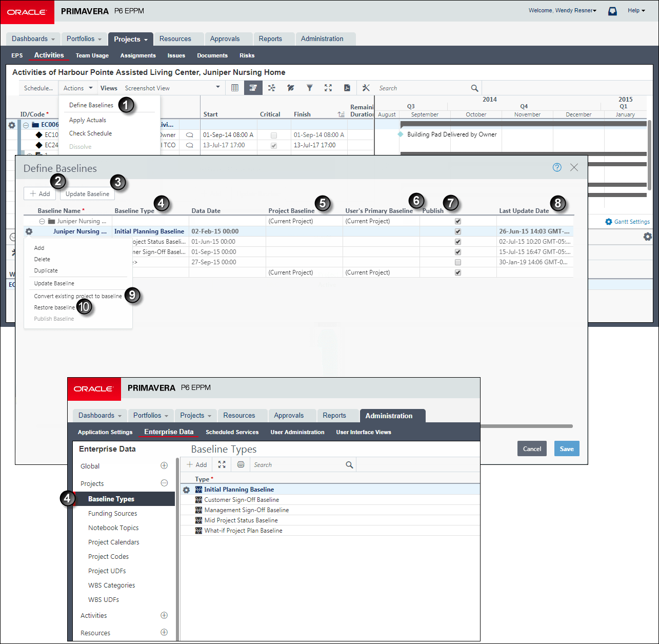659x644 pixels.
Task: Toggle Publish for Juniper Nursing folder row
Action: tap(458, 221)
